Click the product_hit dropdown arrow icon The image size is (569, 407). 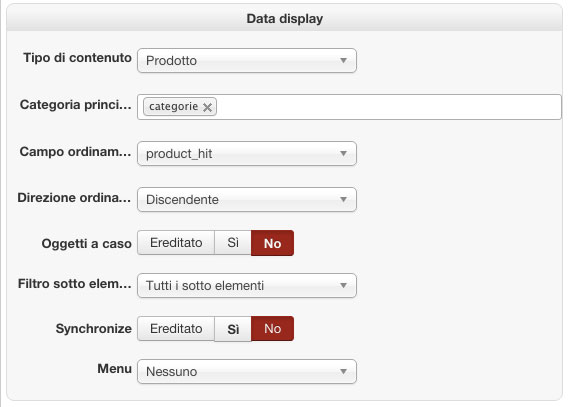pos(343,153)
